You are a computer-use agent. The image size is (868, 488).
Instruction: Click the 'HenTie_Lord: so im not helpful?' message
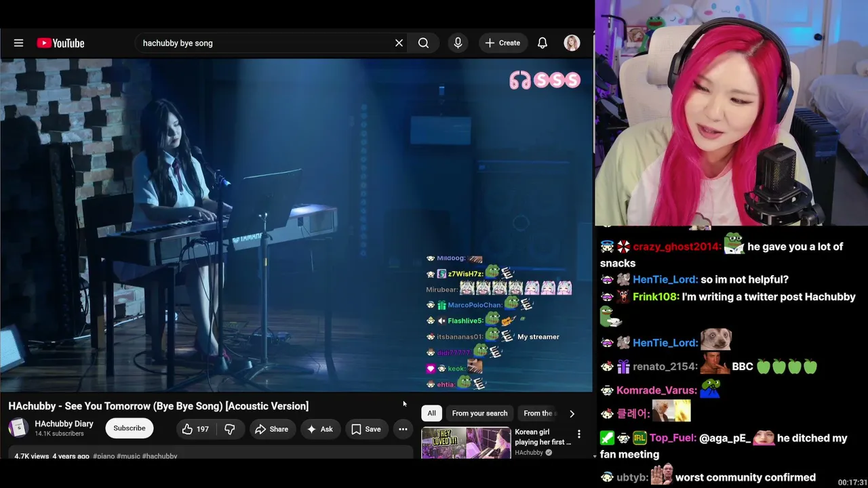point(694,279)
